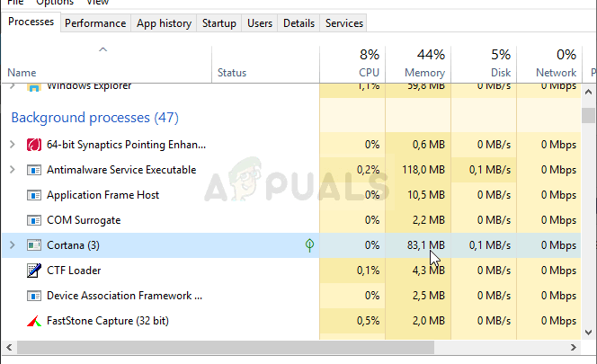The image size is (597, 364).
Task: Click the FastStone Capture icon
Action: pos(34,320)
